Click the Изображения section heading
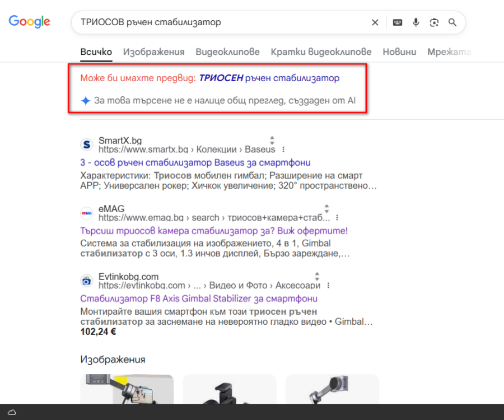 (113, 360)
